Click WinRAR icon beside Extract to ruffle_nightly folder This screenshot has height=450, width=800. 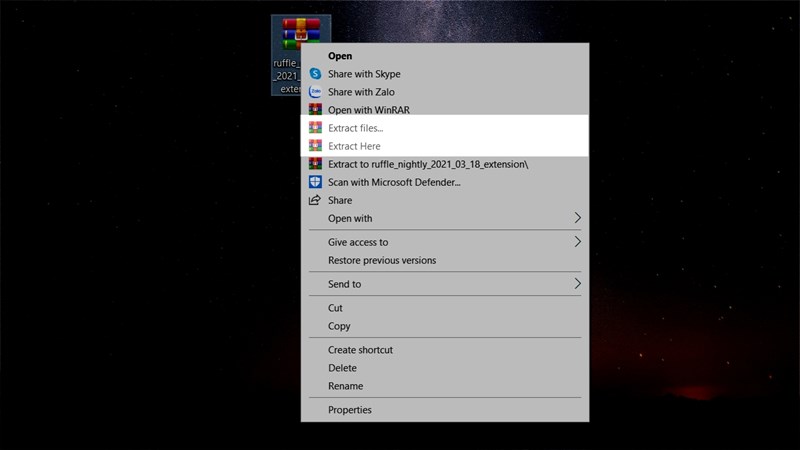(x=315, y=164)
